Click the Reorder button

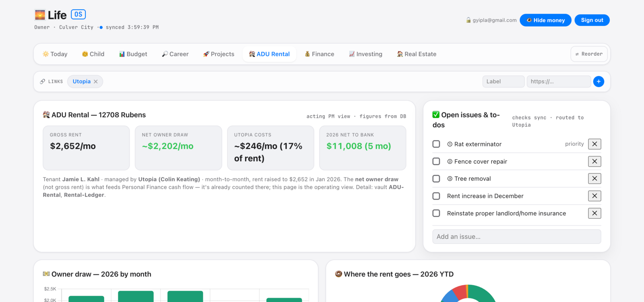coord(589,54)
